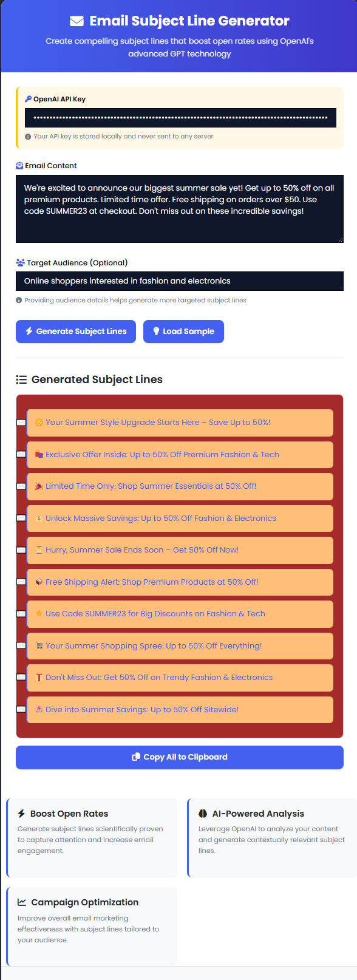
Task: Click inside the Email Content text area
Action: [x=180, y=209]
